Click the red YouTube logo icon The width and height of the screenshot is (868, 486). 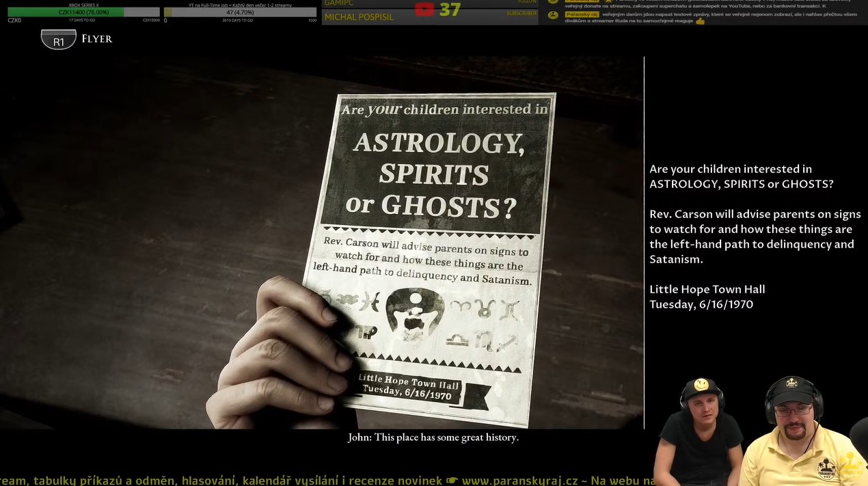click(424, 10)
